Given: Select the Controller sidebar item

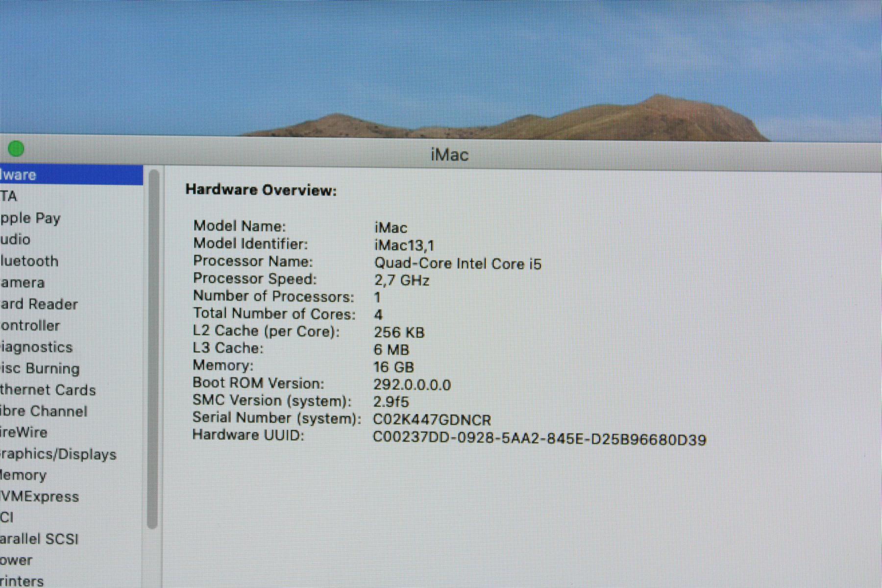Looking at the screenshot, I should point(30,326).
